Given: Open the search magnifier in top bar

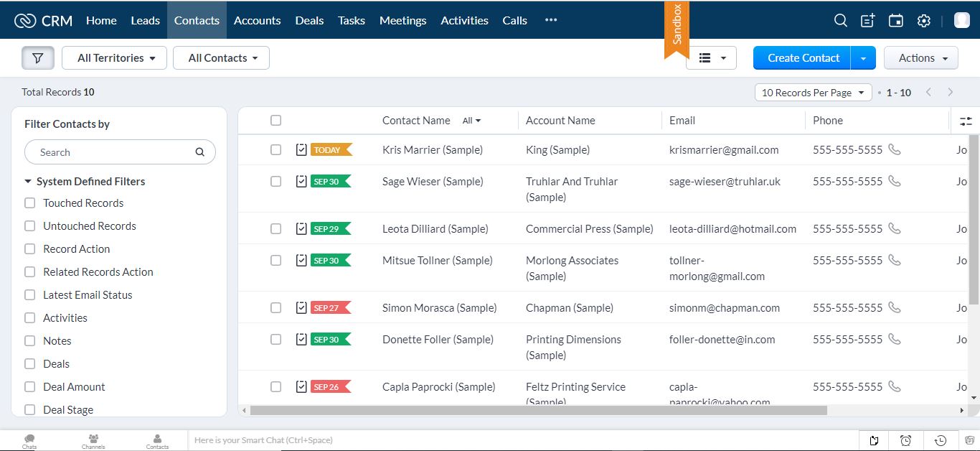Looking at the screenshot, I should (x=841, y=21).
